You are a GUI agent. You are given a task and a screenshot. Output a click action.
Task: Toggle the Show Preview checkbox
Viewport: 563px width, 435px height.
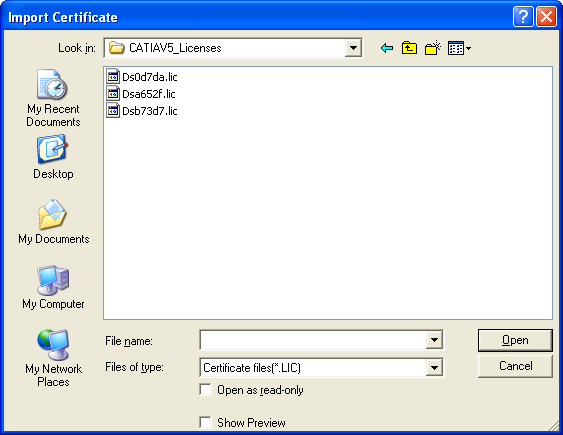[x=205, y=422]
